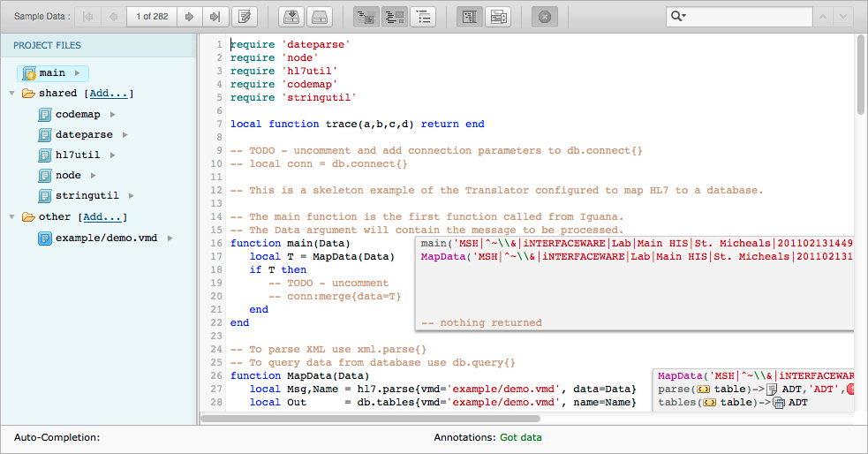
Task: Open the codemap module
Action: click(x=78, y=115)
